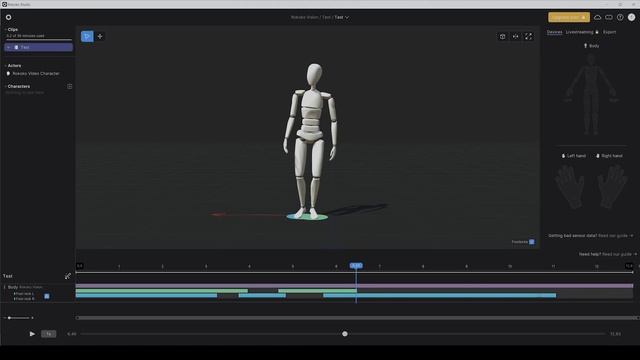This screenshot has height=360, width=640.
Task: Click the timeline zoom slider handle
Action: [x=9, y=318]
